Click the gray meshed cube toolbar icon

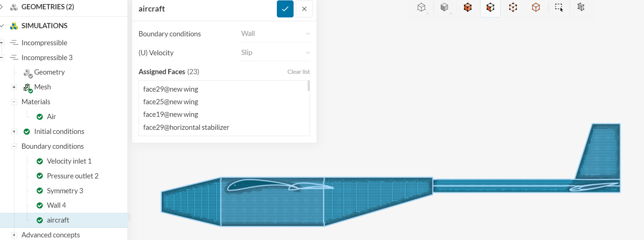pyautogui.click(x=581, y=7)
